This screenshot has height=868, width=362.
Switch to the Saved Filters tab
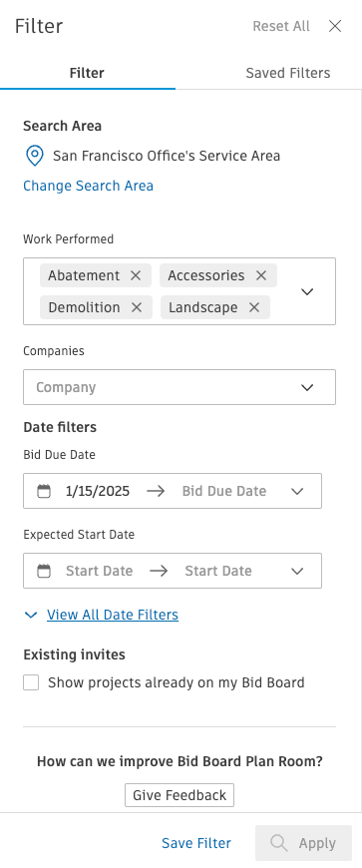point(288,73)
